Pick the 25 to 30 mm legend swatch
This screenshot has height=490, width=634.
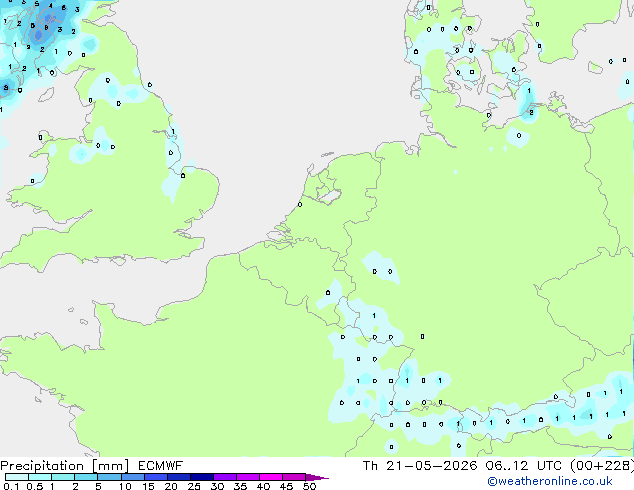coord(201,477)
